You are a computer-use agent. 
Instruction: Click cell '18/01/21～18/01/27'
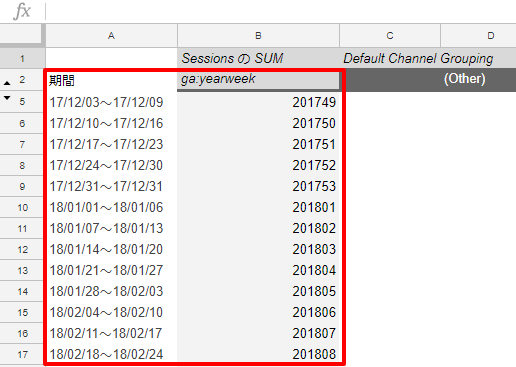point(111,270)
